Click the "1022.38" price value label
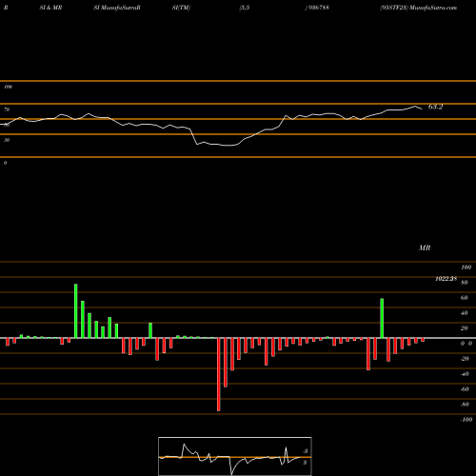This screenshot has width=476, height=476. click(446, 279)
